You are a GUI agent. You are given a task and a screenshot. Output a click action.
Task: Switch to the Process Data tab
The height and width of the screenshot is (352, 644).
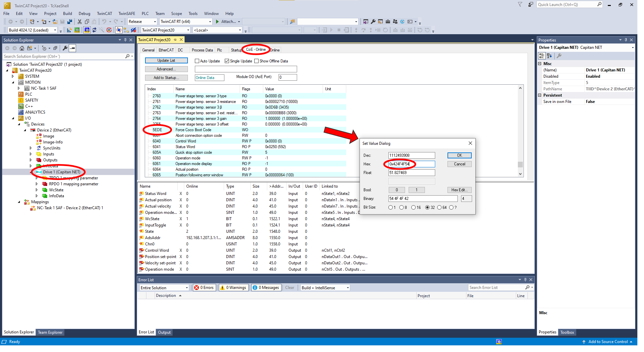coord(202,50)
